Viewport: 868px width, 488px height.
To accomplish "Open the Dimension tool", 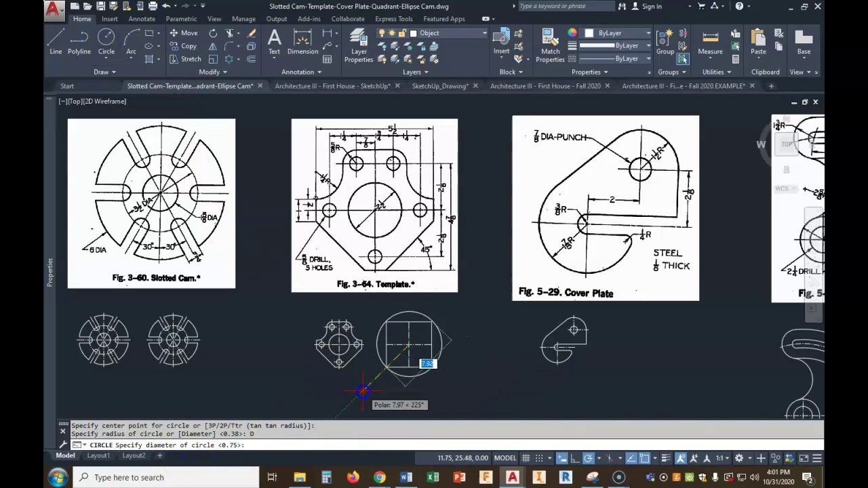I will coord(302,42).
